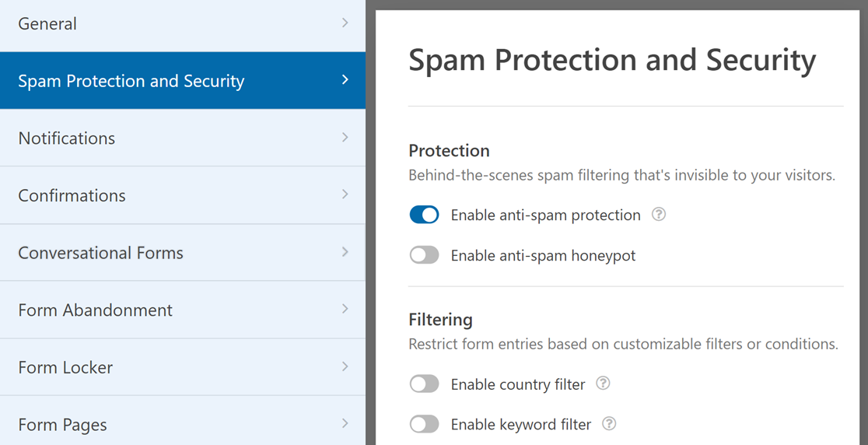868x445 pixels.
Task: Click the Form Pages chevron
Action: [345, 424]
